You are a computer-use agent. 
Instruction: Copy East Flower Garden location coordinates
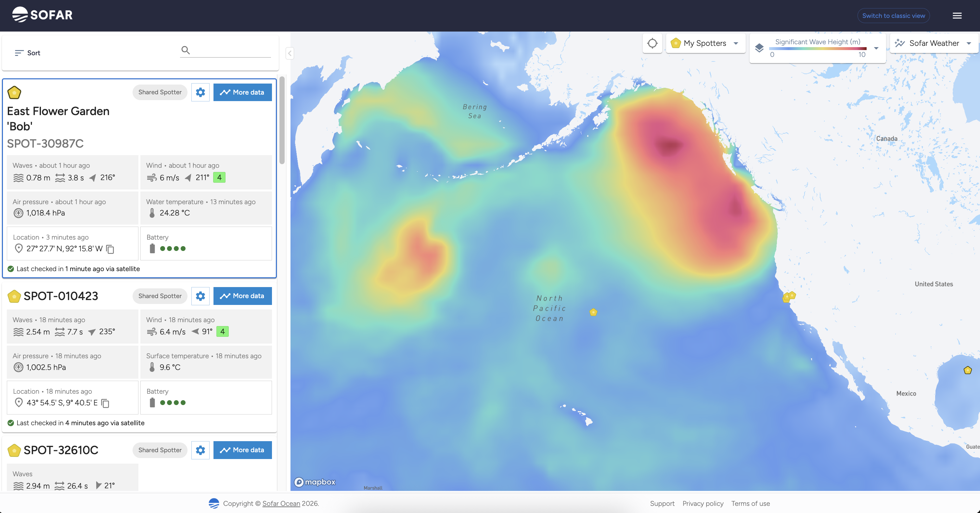tap(110, 249)
